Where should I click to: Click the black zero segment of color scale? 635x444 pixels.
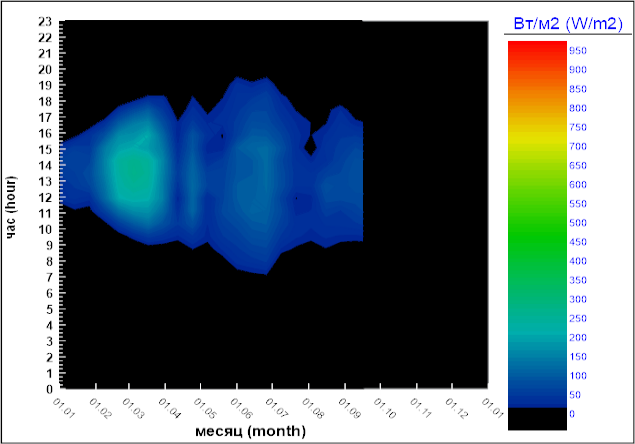click(x=537, y=418)
